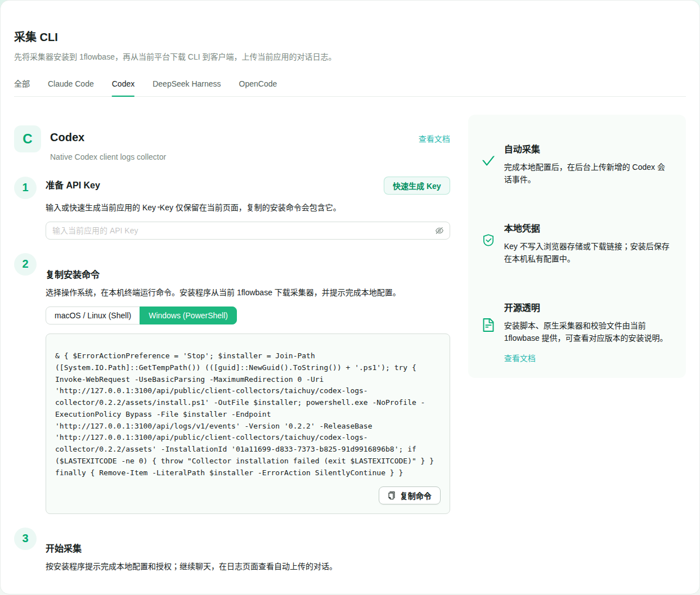This screenshot has height=595, width=700.
Task: Open the DeepSeek Harness tab
Action: pyautogui.click(x=187, y=84)
